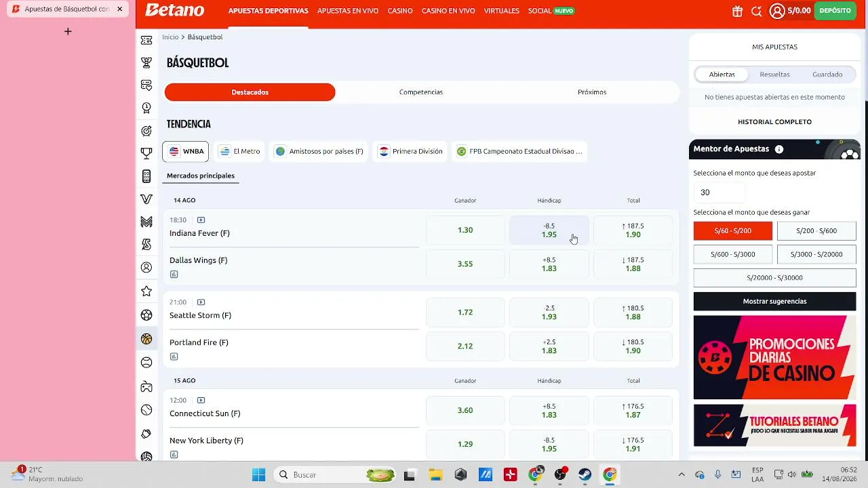The image size is (868, 488).
Task: Open the star favorites icon in left sidebar
Action: point(146,291)
